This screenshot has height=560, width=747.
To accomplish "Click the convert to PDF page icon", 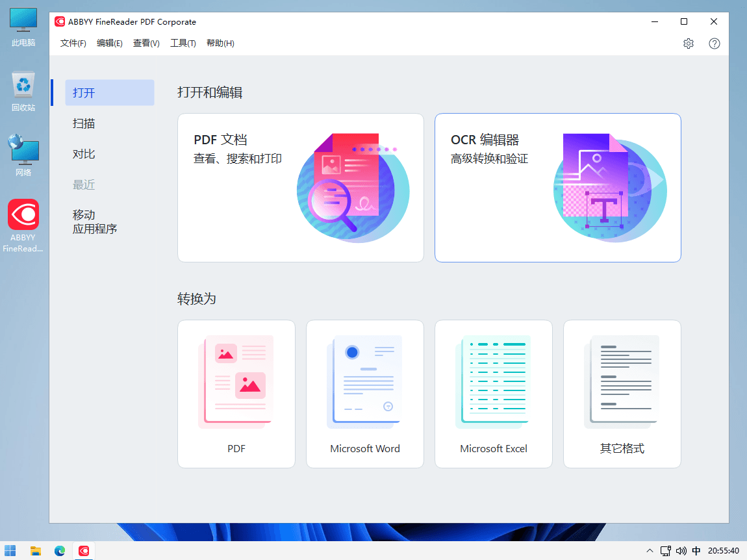I will 236,381.
